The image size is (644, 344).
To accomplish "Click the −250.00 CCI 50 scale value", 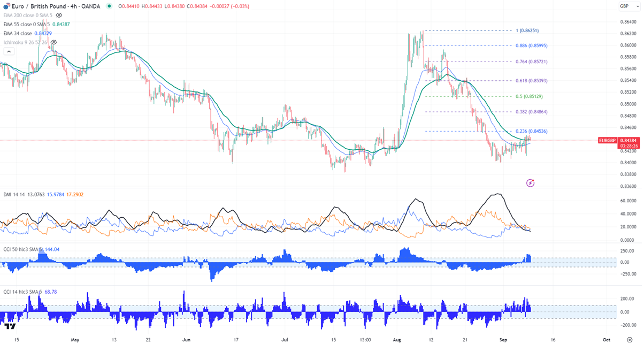I will 627,274.
